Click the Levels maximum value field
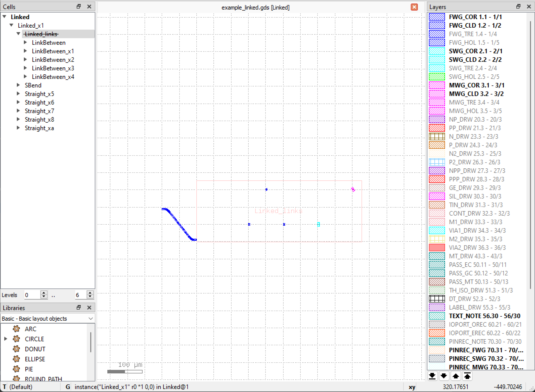535x392 pixels. point(81,295)
